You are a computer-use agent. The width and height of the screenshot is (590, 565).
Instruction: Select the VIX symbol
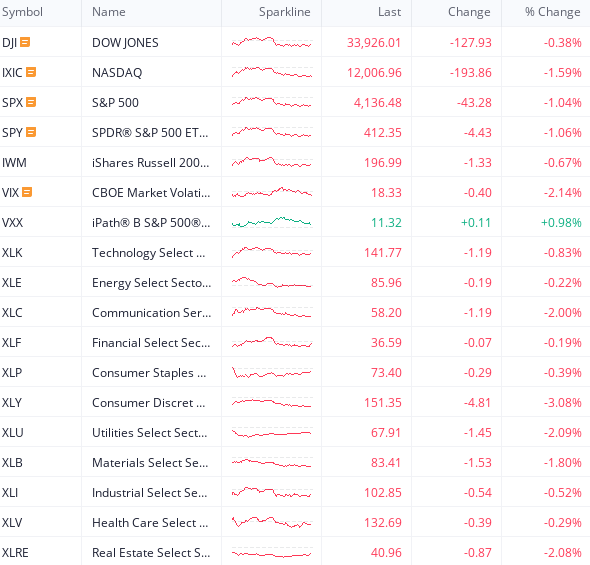pyautogui.click(x=10, y=193)
